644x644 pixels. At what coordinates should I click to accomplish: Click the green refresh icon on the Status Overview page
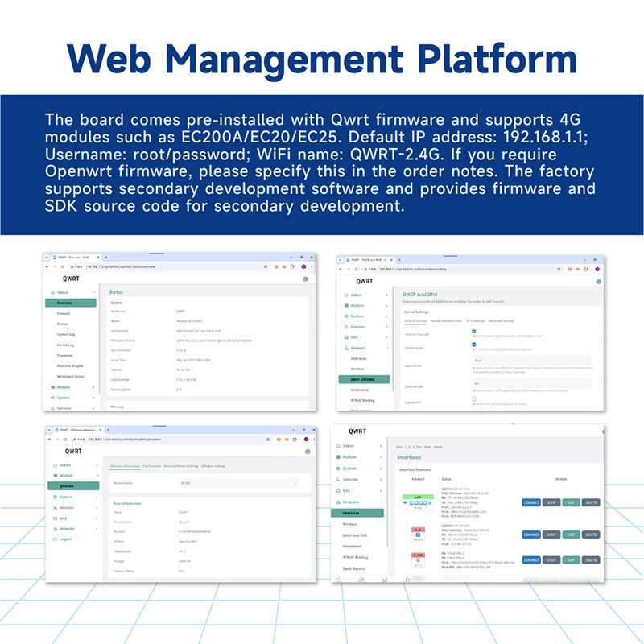point(305,279)
